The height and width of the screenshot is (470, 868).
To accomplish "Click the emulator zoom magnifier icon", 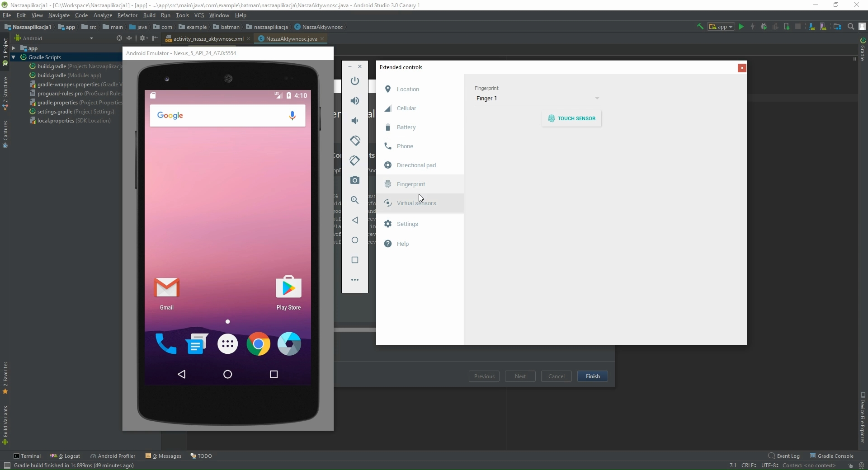I will point(355,200).
